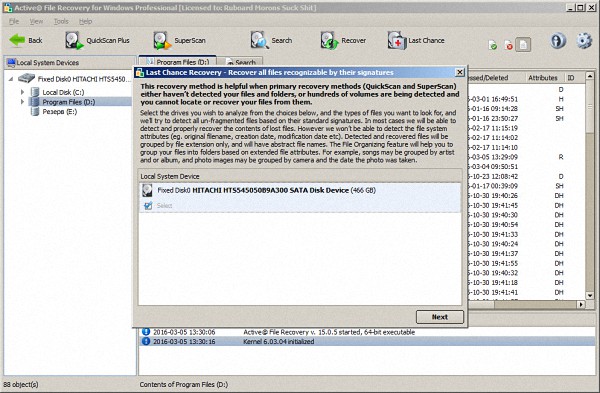
Task: Click the file row dated 10-30 19:41:55
Action: (x=526, y=263)
